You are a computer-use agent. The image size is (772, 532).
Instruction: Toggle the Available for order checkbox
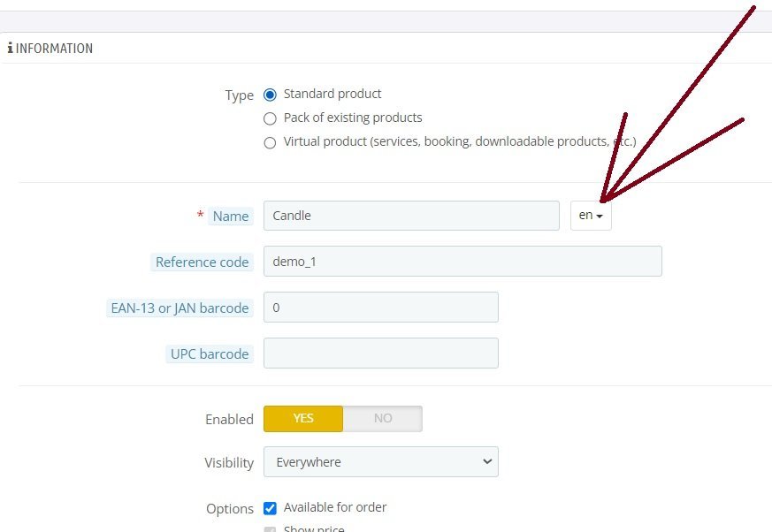tap(271, 508)
